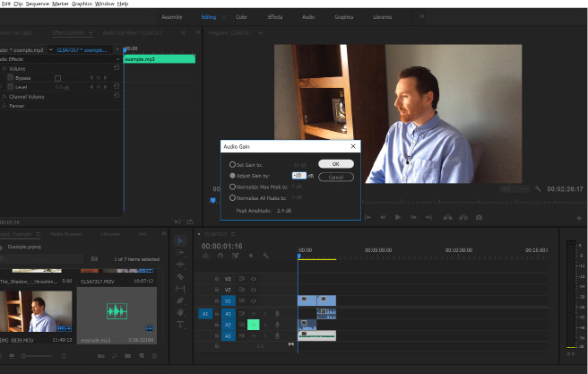
Task: Select the Type tool
Action: click(180, 324)
